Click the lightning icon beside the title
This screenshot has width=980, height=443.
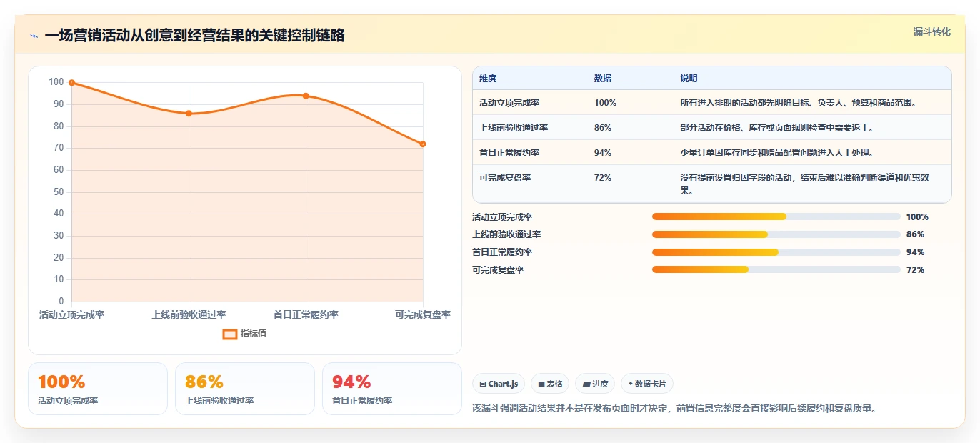34,36
